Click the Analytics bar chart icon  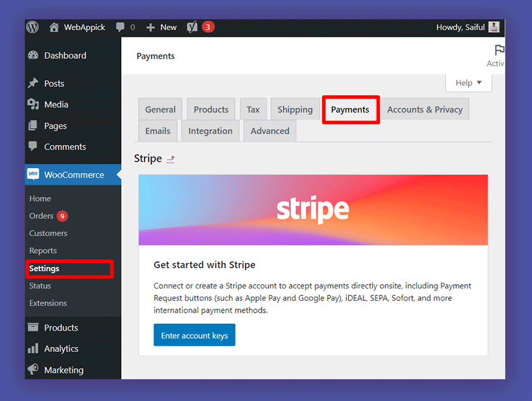pos(33,348)
